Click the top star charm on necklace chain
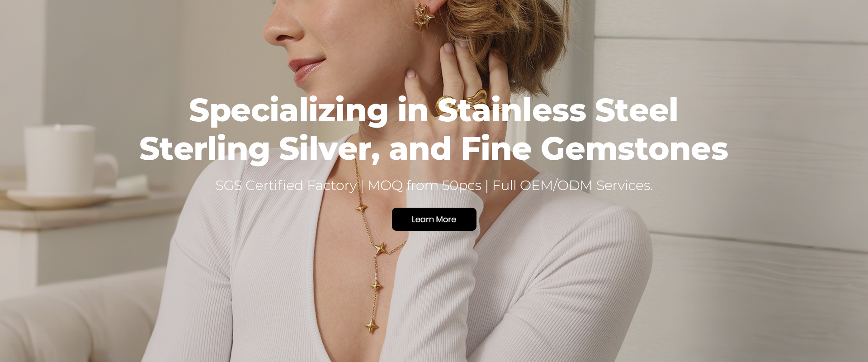 (361, 208)
